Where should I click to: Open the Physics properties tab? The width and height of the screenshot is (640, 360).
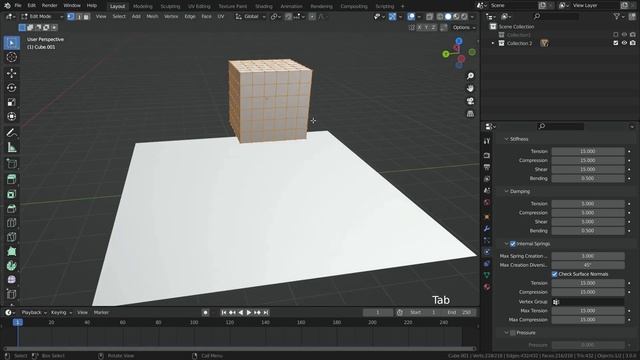click(x=487, y=252)
